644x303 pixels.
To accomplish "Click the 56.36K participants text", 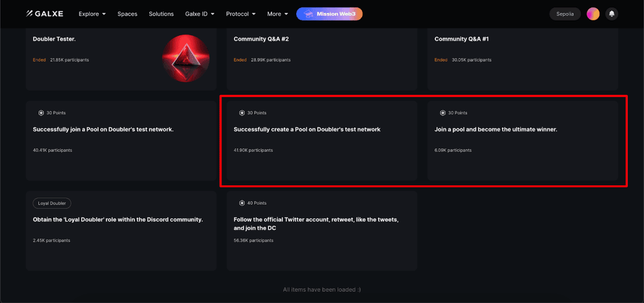I will click(253, 240).
